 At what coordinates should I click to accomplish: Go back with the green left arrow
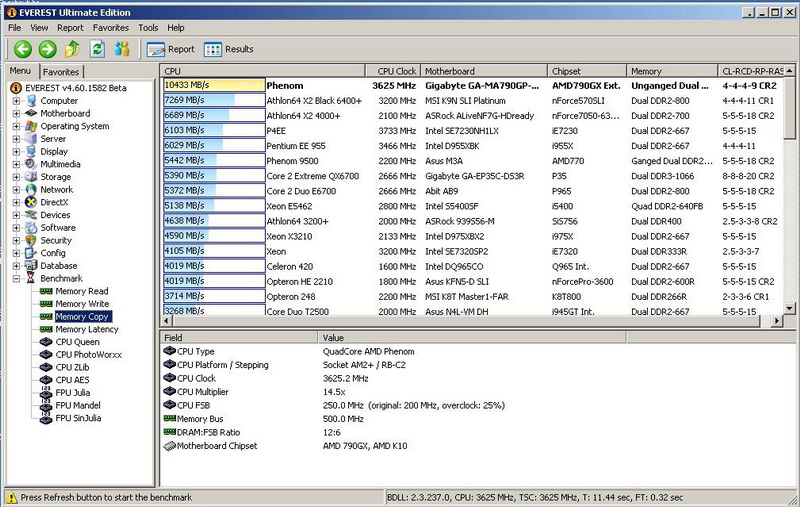[22, 49]
